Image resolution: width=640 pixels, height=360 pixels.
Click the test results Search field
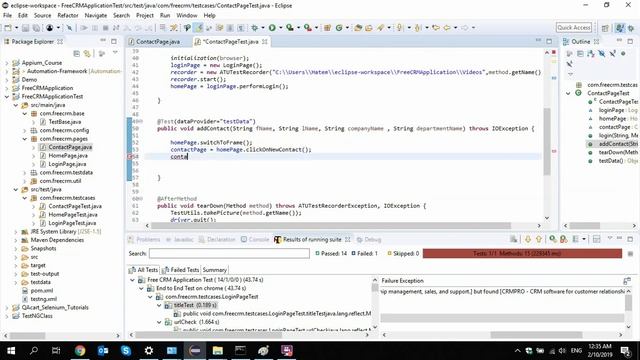[x=229, y=253]
